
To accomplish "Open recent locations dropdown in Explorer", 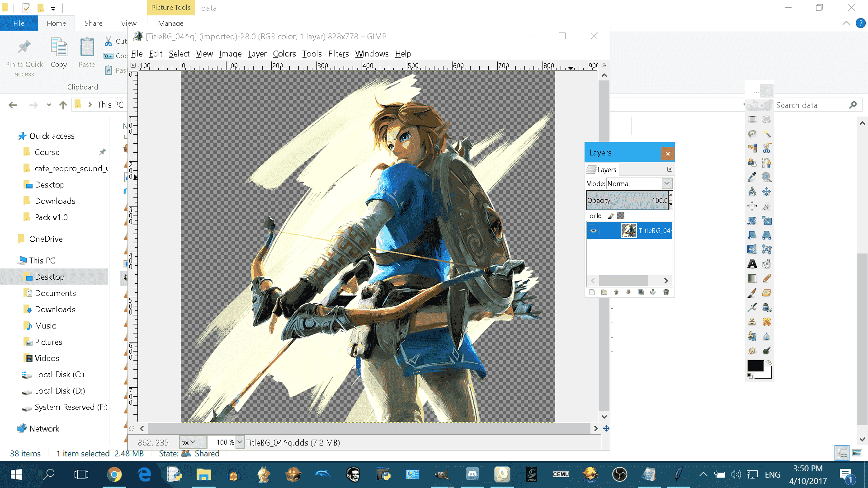I will 49,105.
